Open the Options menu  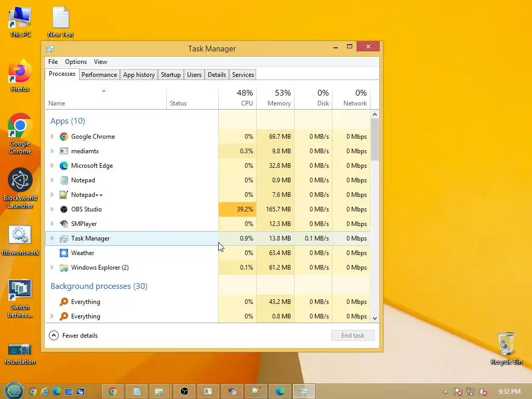[x=76, y=62]
